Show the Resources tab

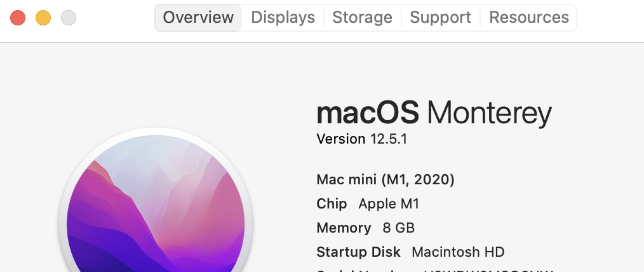[528, 18]
